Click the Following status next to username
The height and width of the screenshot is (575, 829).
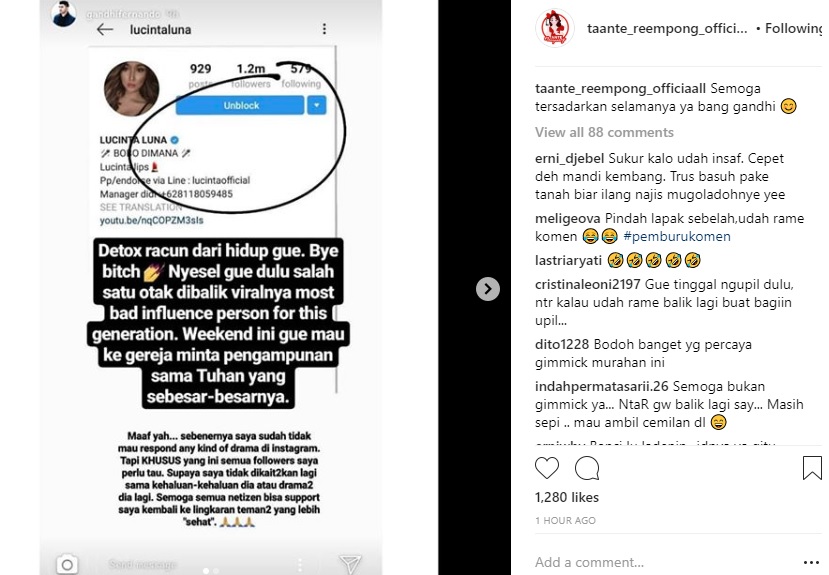point(793,29)
